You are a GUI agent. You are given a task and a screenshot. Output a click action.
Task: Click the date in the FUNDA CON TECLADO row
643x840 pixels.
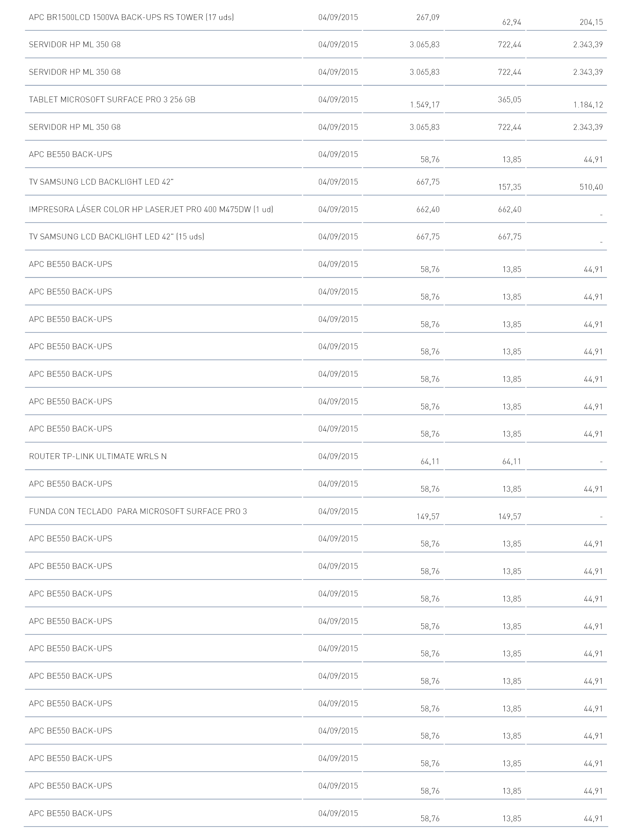coord(338,511)
